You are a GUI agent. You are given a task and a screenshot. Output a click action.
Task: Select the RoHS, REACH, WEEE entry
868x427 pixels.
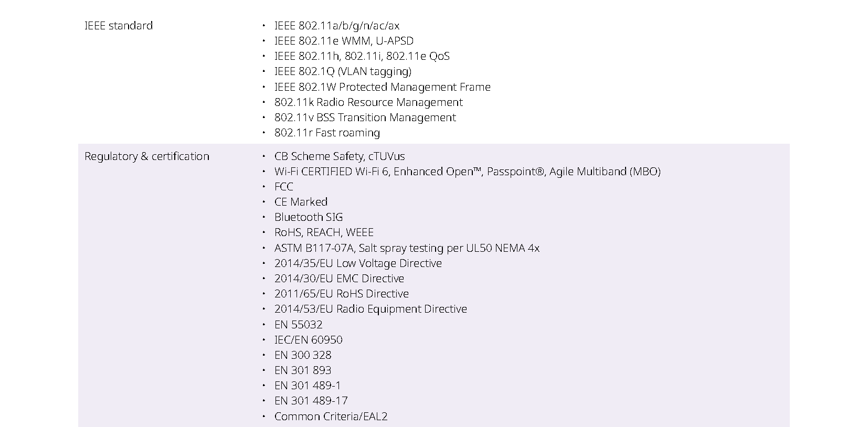pos(324,232)
